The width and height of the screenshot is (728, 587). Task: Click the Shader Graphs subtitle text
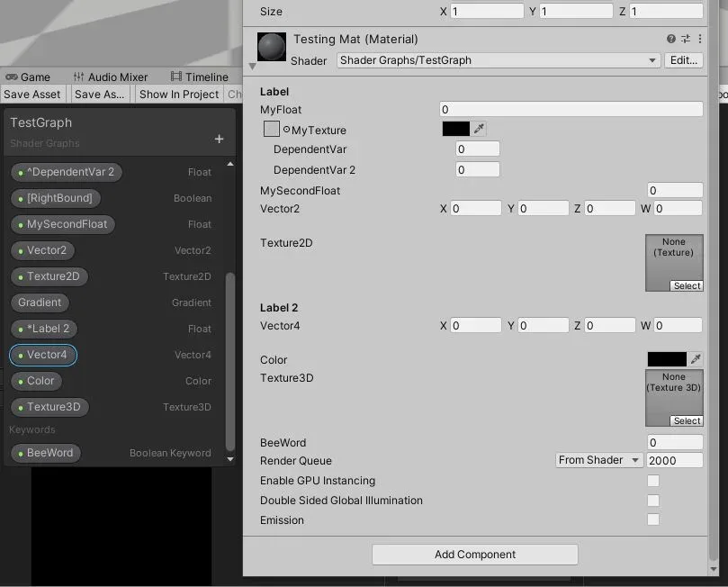(x=45, y=143)
